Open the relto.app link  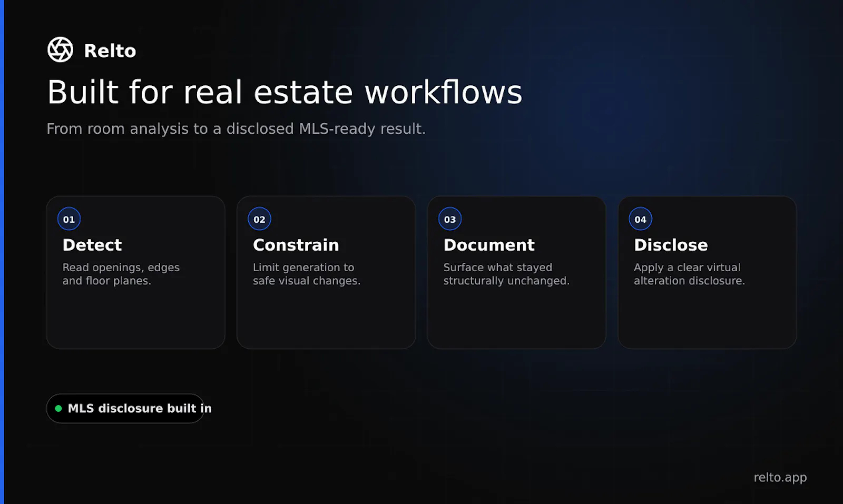pos(780,478)
